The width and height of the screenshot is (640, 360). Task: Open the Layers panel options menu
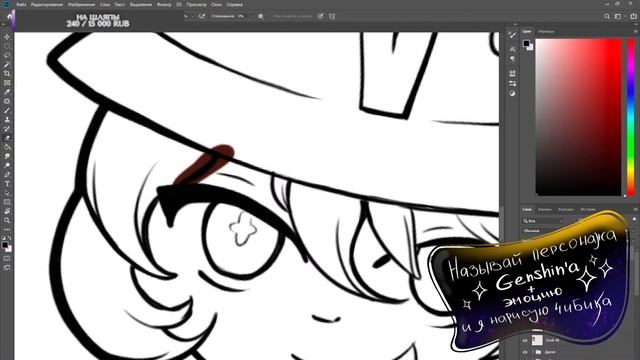(x=635, y=209)
